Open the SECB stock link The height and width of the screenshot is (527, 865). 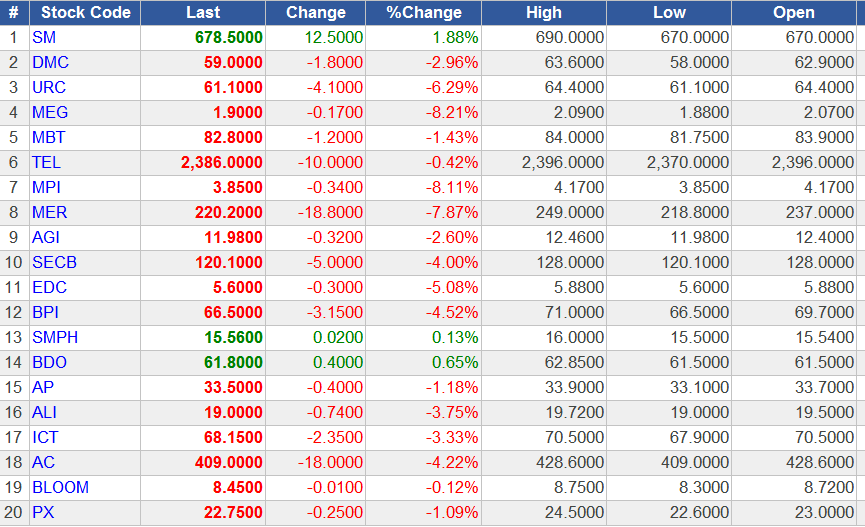[55, 262]
